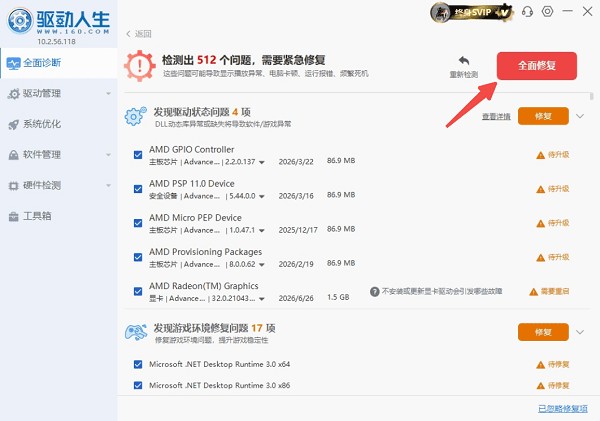
Task: Select 全面诊断 in the sidebar
Action: click(59, 63)
